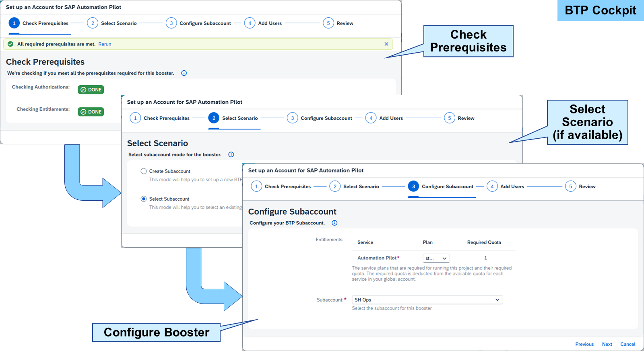Select the Create Subaccount radio button

144,171
